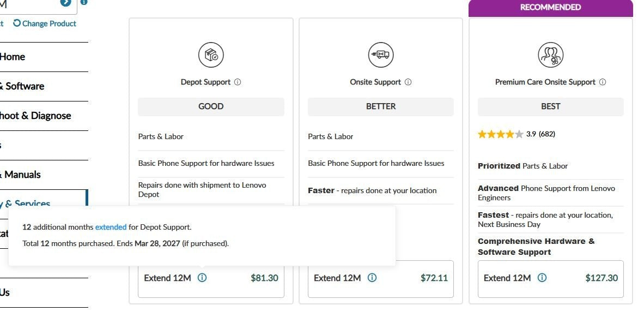This screenshot has width=644, height=311.
Task: Open info icon next to Onsite Support
Action: tap(408, 82)
